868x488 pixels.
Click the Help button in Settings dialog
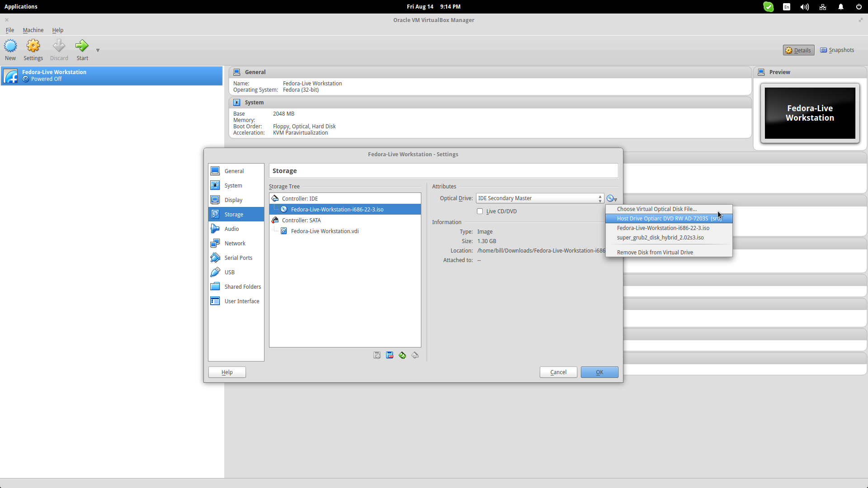tap(227, 372)
